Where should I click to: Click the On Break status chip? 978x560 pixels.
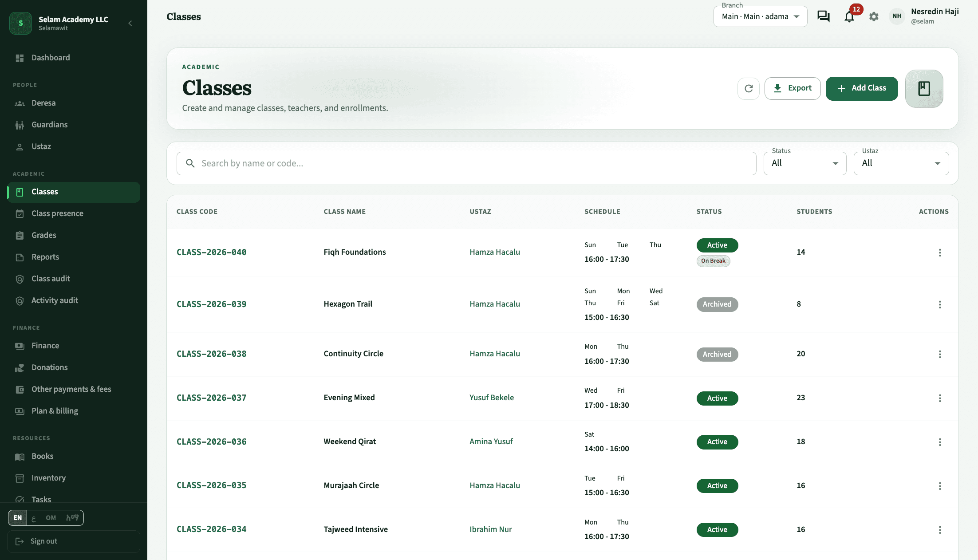point(713,261)
